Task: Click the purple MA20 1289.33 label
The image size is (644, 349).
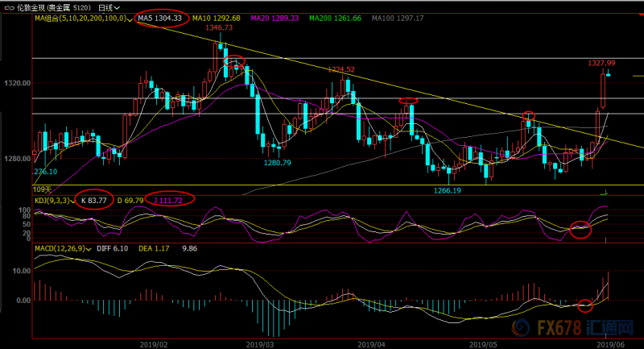Action: [x=275, y=18]
